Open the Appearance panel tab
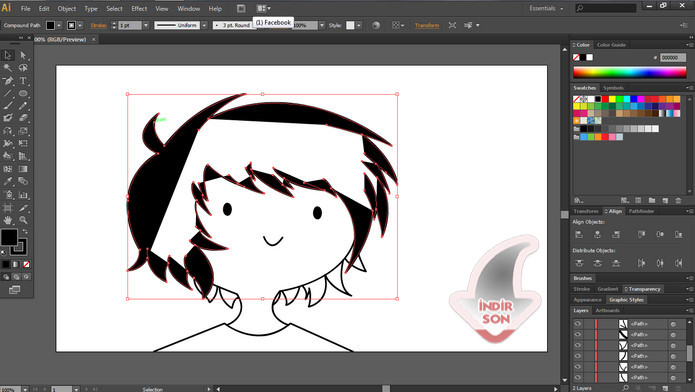 pos(587,300)
